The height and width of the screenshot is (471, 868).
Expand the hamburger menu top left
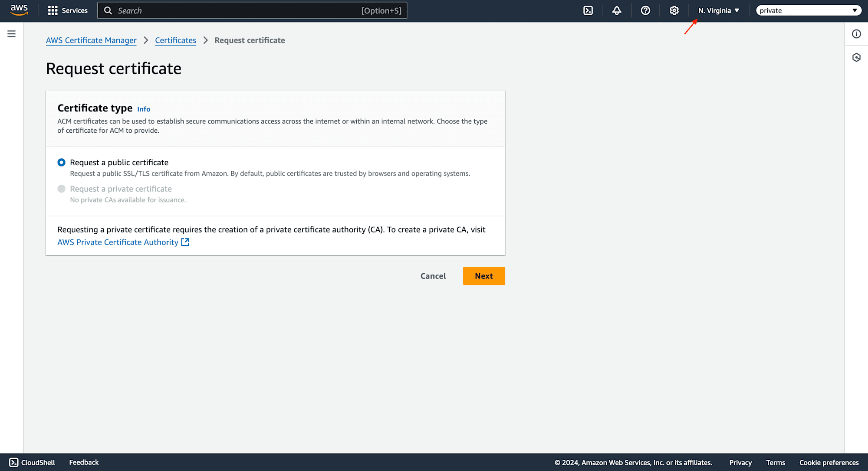[x=12, y=34]
